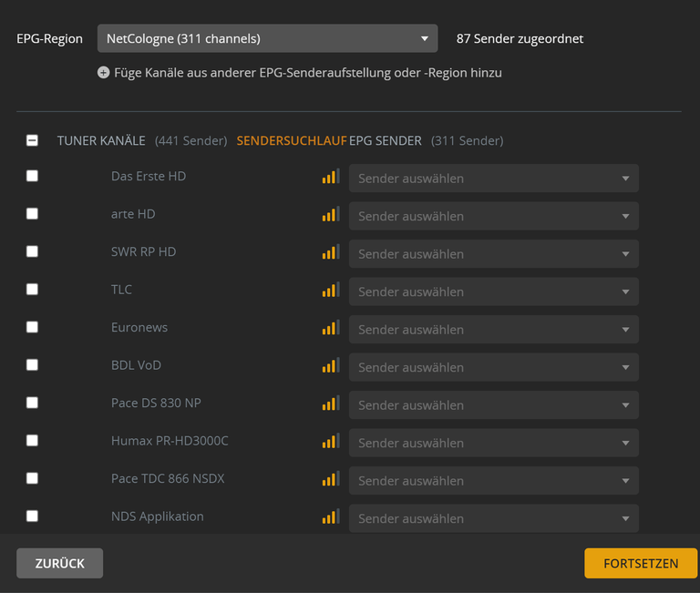Click signal bars beside TLC channel
The height and width of the screenshot is (593, 700).
point(330,291)
